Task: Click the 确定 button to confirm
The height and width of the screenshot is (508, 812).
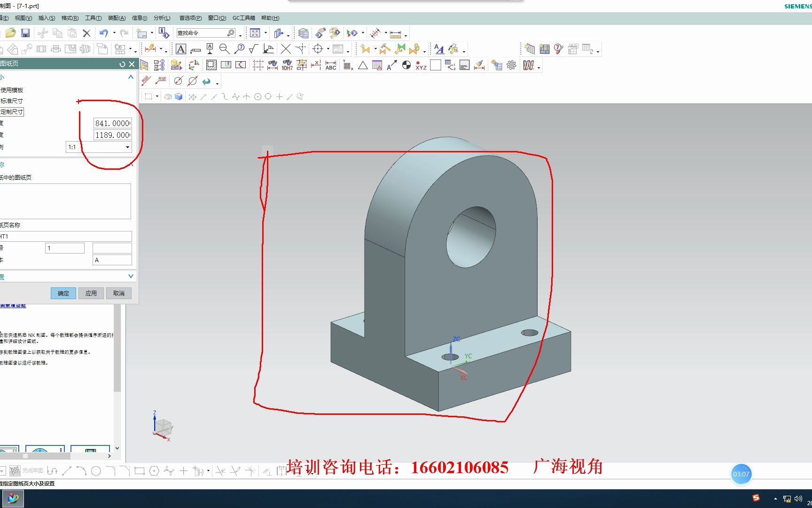Action: (62, 293)
